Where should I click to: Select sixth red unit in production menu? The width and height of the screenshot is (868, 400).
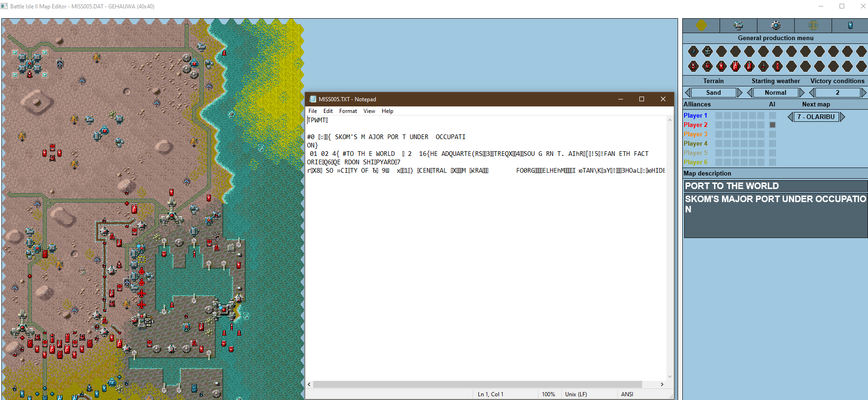(x=763, y=66)
